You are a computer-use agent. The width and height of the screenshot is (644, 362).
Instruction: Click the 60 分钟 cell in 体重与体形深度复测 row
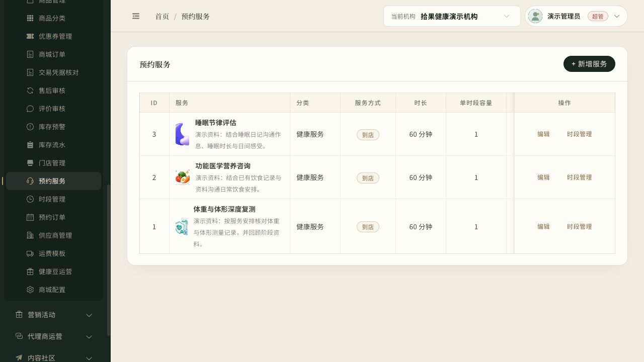tap(421, 227)
